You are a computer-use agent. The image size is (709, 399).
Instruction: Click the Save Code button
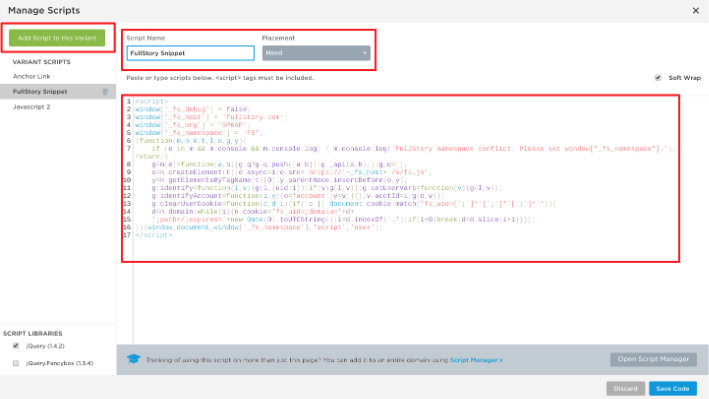coord(672,389)
